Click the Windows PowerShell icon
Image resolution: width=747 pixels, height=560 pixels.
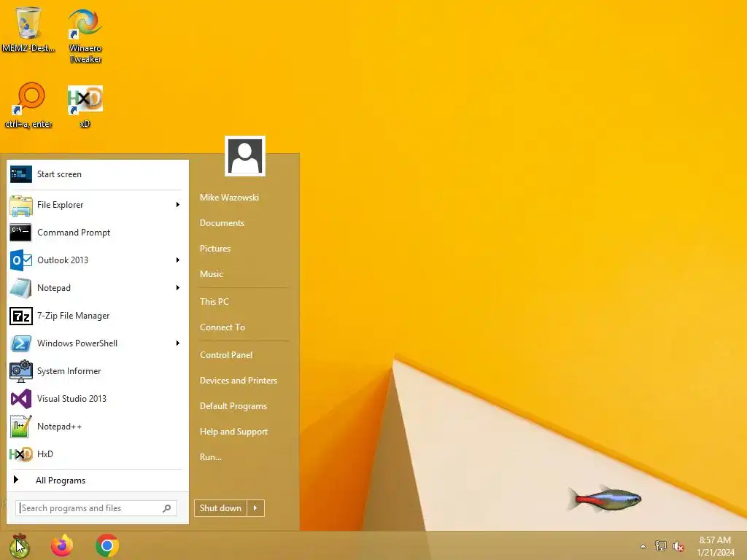pyautogui.click(x=21, y=343)
